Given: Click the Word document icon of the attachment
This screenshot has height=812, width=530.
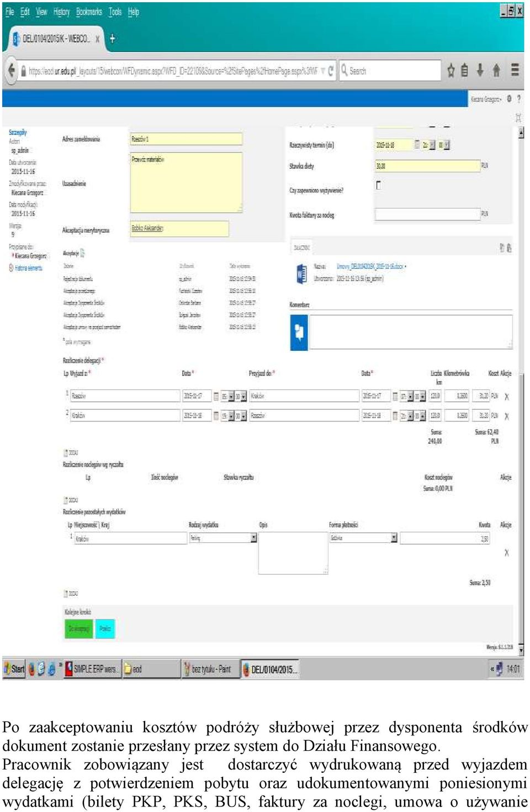Looking at the screenshot, I should click(301, 274).
